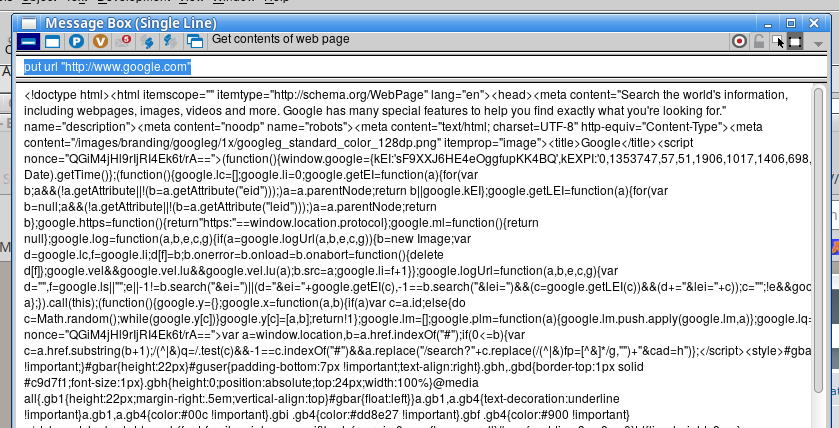Open Global Properties (blue P icon)
This screenshot has width=839, height=428.
pyautogui.click(x=77, y=41)
